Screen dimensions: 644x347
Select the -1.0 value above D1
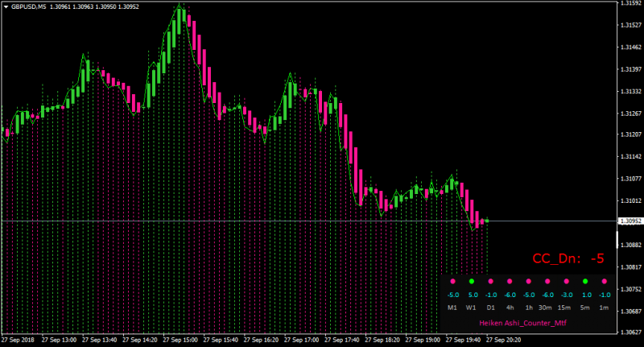pyautogui.click(x=491, y=295)
